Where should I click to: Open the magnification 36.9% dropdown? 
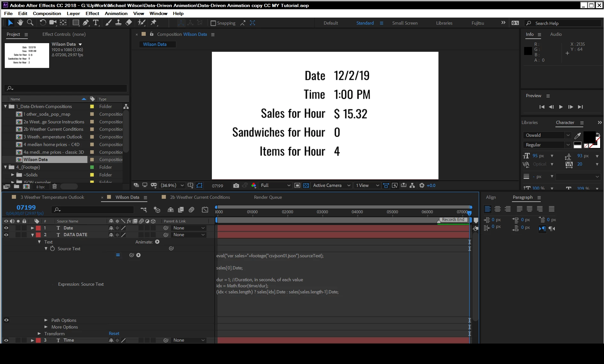(172, 185)
